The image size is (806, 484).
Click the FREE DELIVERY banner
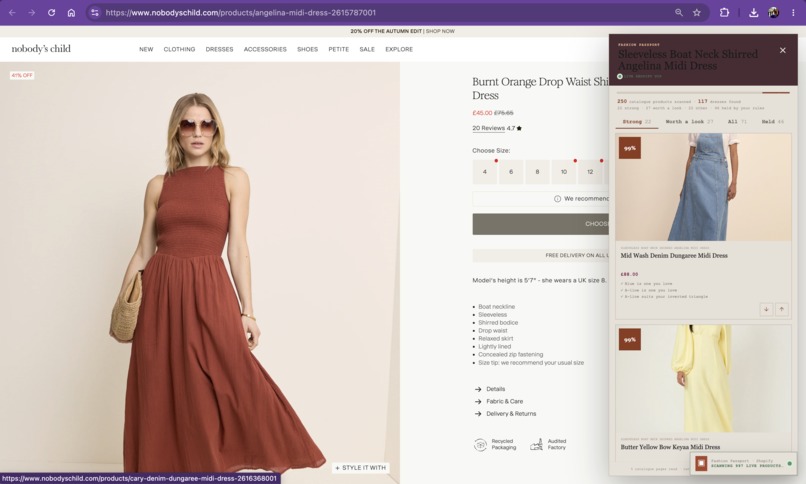(541, 255)
